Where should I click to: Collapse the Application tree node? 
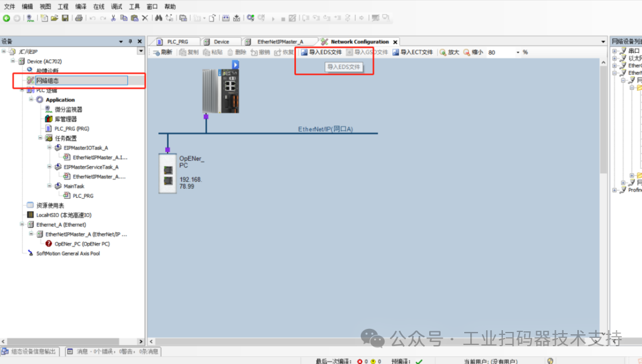pos(31,99)
